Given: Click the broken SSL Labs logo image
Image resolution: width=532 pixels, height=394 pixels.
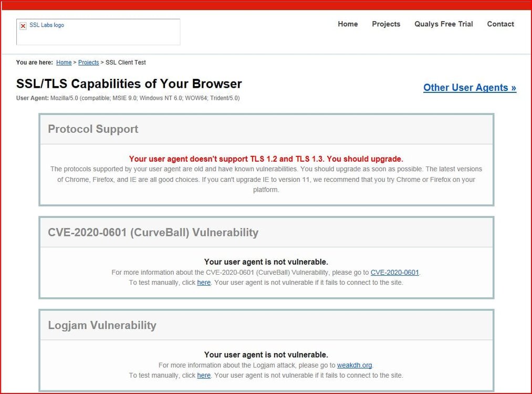Looking at the screenshot, I should [98, 32].
